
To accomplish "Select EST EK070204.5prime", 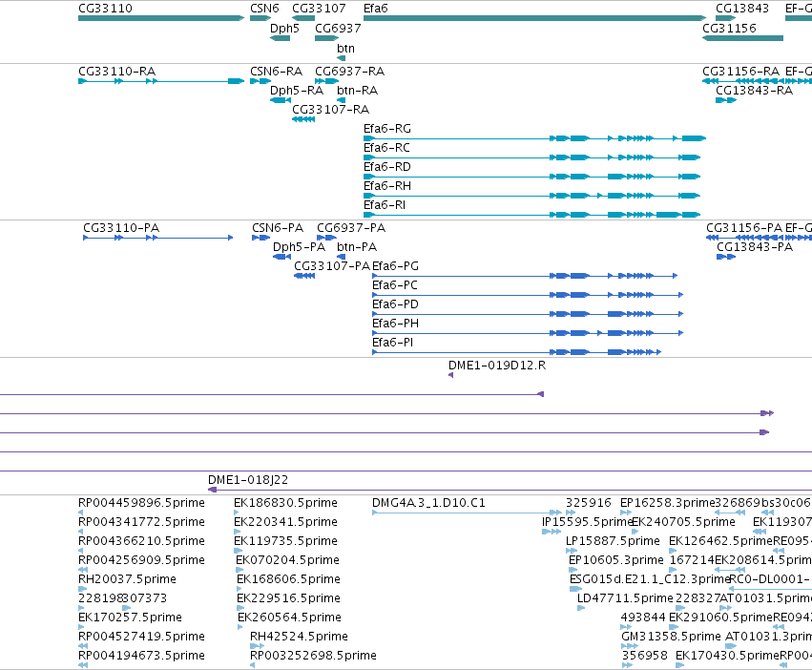I will click(239, 570).
